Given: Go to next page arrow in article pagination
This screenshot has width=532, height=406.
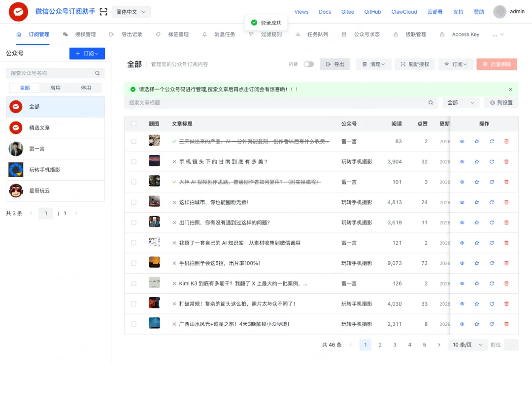Looking at the screenshot, I should pos(439,344).
